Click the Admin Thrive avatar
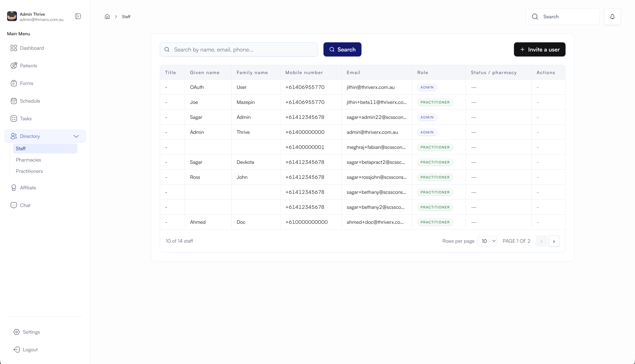 (12, 17)
